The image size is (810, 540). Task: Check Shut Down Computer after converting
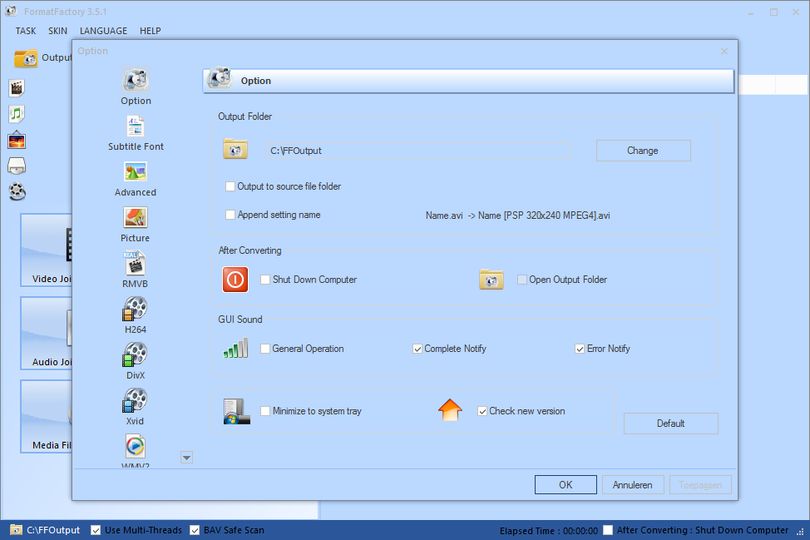[x=265, y=280]
